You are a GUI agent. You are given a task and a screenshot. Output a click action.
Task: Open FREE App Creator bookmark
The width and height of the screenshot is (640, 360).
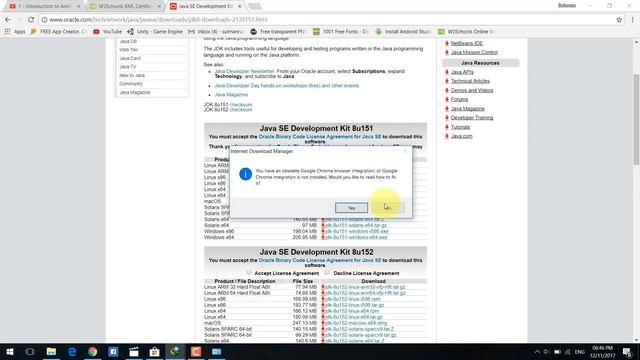[59, 31]
